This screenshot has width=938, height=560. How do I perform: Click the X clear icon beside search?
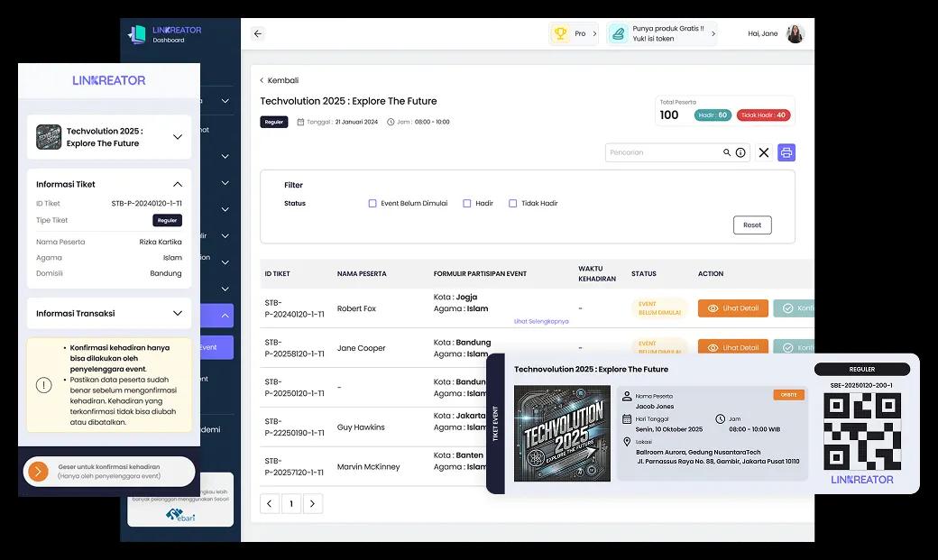(x=763, y=152)
